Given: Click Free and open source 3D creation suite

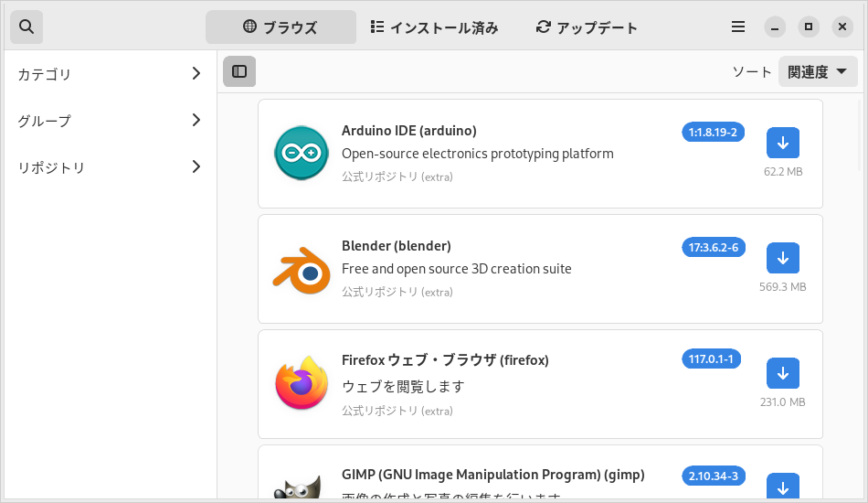Looking at the screenshot, I should coord(457,269).
